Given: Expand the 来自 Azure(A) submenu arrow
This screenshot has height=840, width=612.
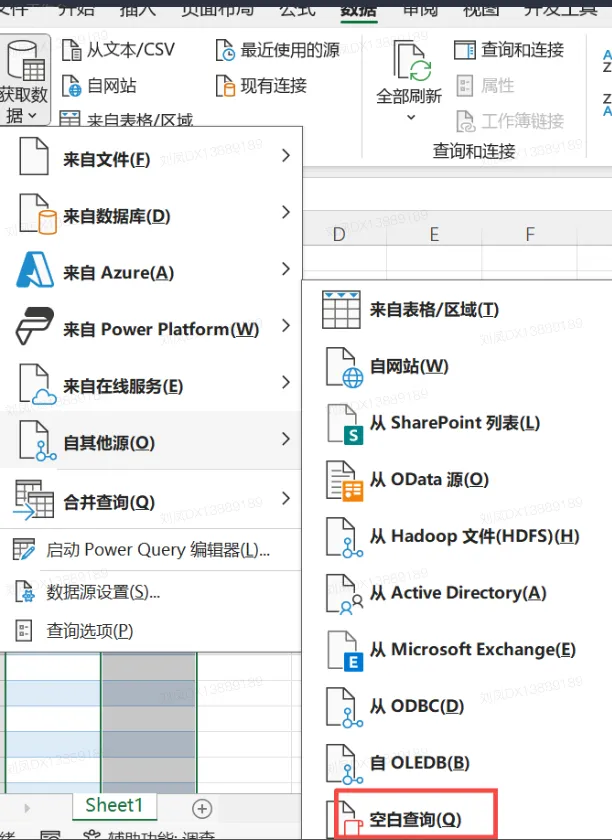Looking at the screenshot, I should (286, 268).
